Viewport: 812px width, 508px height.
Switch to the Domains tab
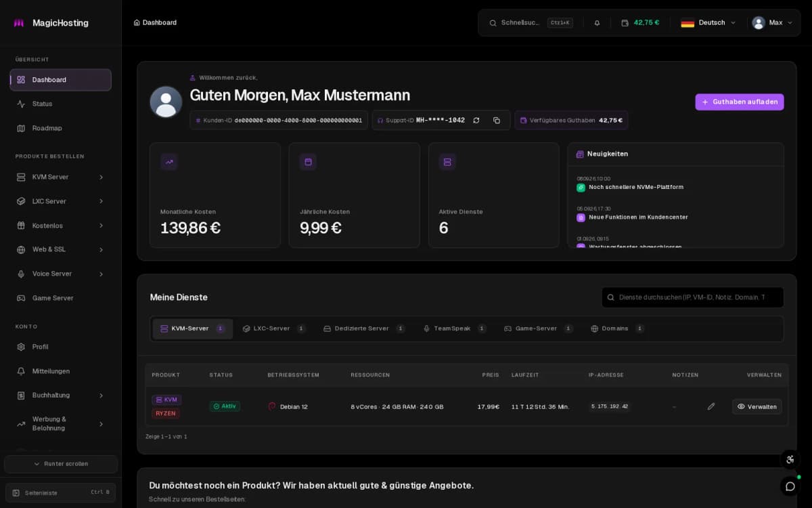click(x=617, y=329)
